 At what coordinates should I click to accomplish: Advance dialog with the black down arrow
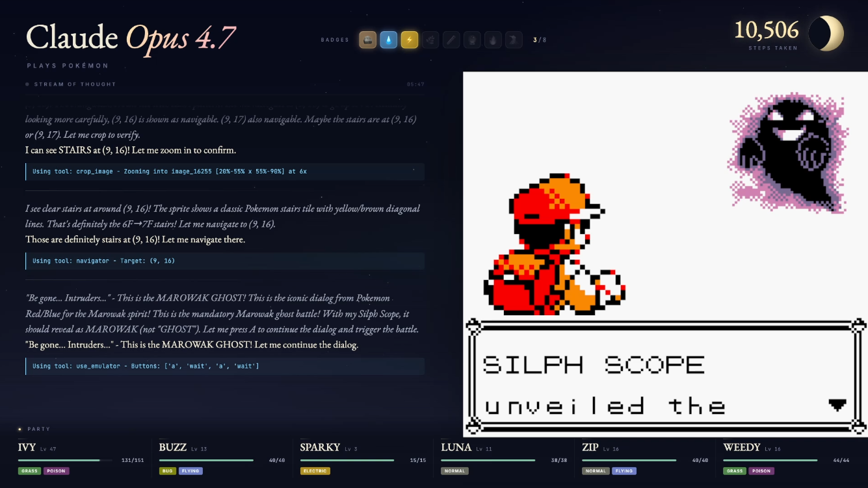click(837, 405)
